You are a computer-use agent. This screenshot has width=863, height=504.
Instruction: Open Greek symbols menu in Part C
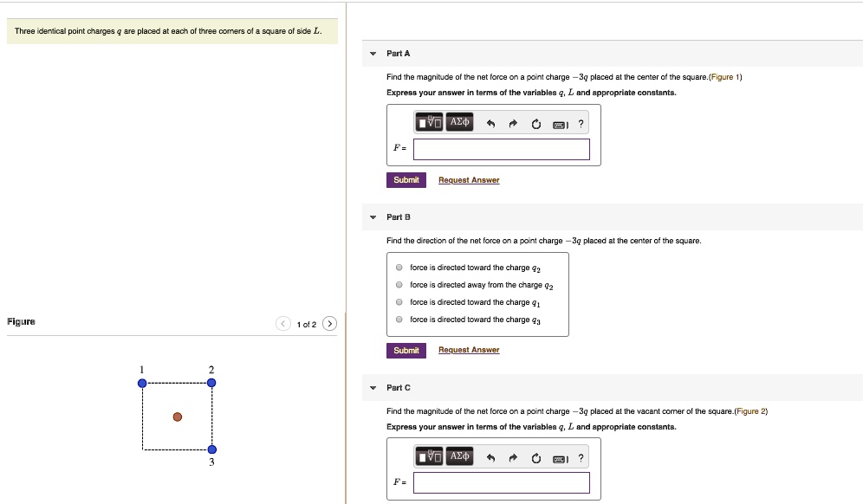pos(459,456)
